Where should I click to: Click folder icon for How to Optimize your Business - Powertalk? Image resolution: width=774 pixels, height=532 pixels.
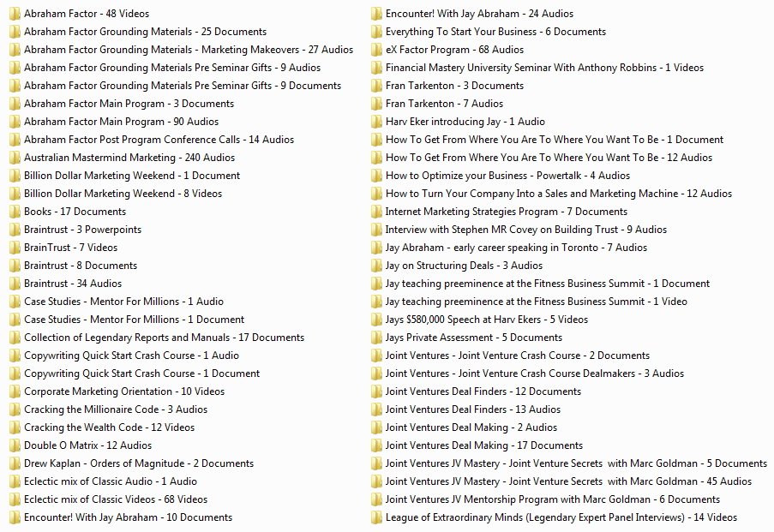(x=376, y=176)
